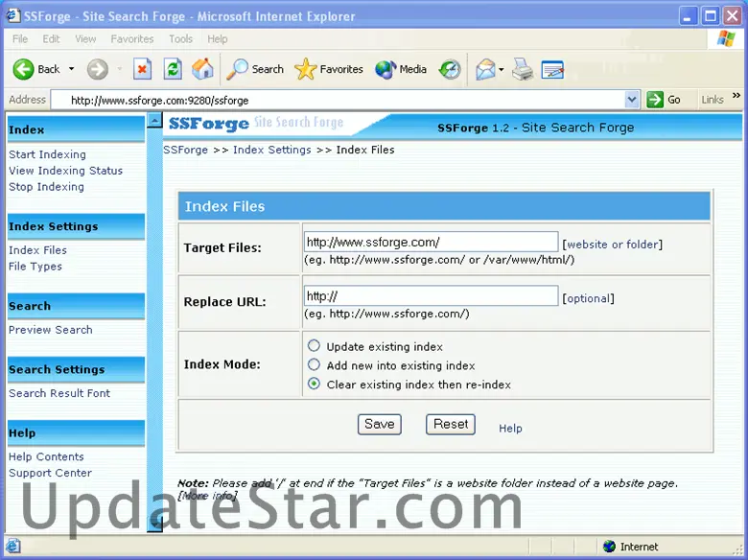The width and height of the screenshot is (748, 560).
Task: Maximize the Internet Explorer window
Action: (x=710, y=16)
